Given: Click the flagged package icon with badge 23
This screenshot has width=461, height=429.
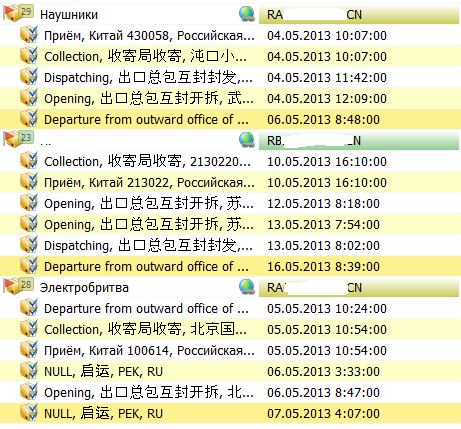Looking at the screenshot, I should [18, 139].
